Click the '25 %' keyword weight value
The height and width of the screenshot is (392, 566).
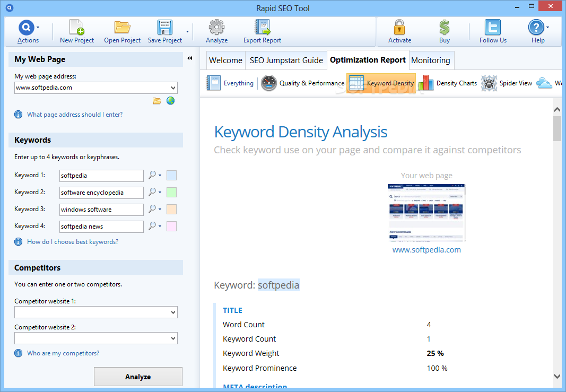click(435, 353)
